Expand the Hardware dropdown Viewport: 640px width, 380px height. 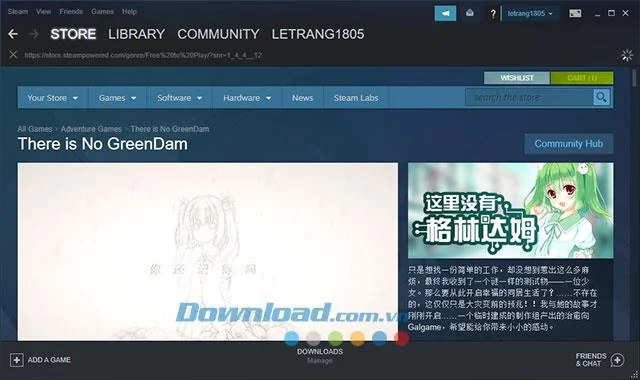(247, 98)
